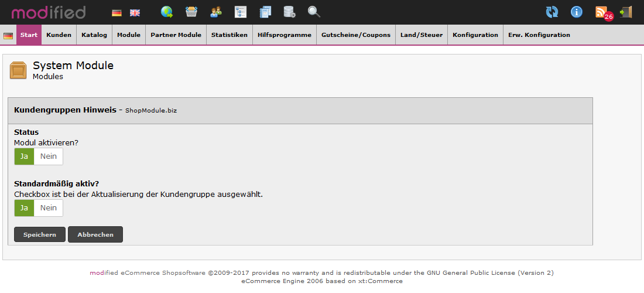Click eCommerce Engine 2006 footer text

click(x=322, y=281)
